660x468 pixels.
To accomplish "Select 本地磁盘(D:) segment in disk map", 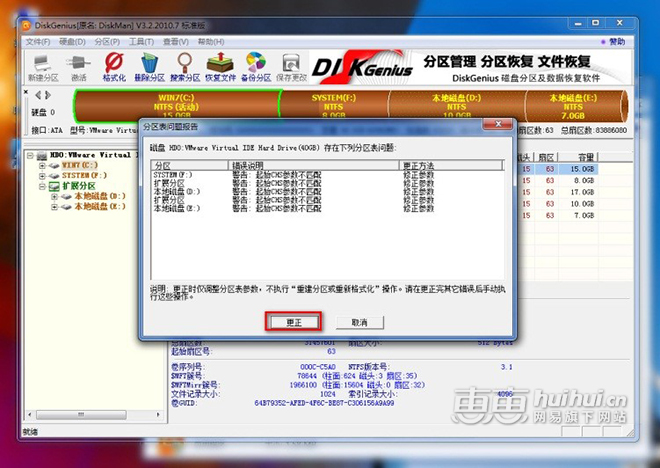I will point(457,106).
